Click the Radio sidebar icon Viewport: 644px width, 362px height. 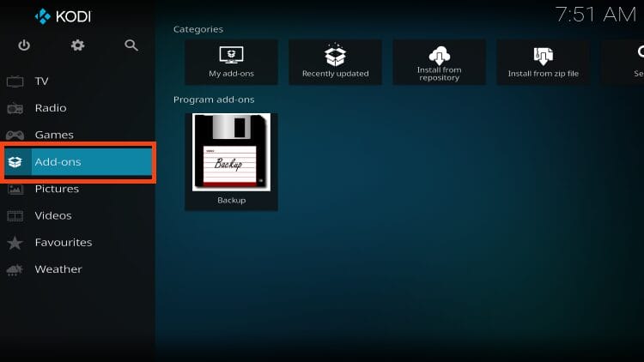pos(15,108)
